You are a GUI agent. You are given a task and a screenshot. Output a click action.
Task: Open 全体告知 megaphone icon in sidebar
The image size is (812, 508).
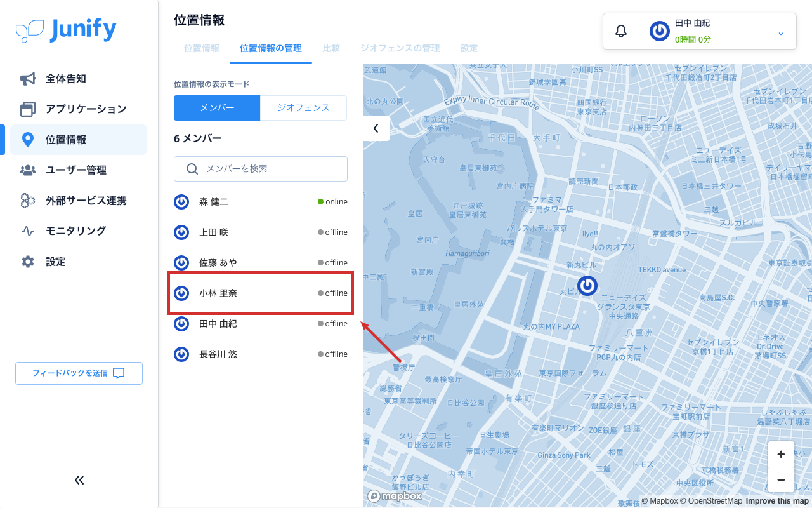28,79
